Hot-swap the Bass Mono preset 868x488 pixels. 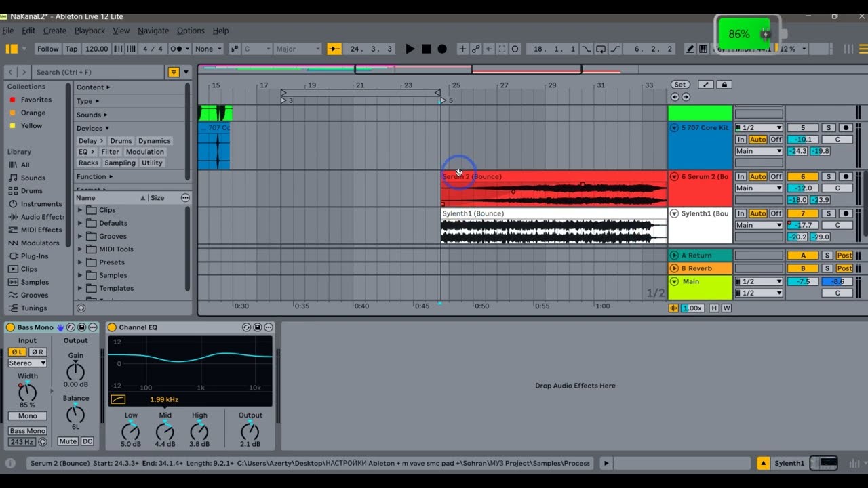click(x=71, y=327)
